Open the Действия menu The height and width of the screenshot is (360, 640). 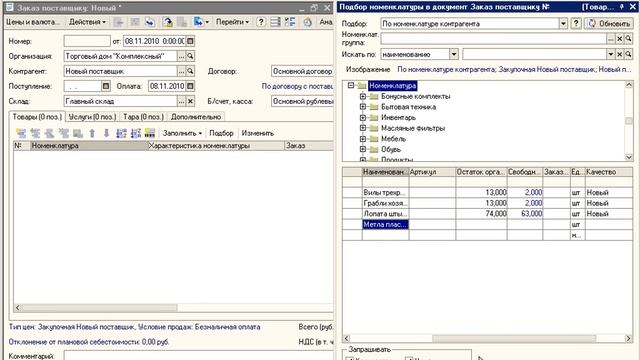click(x=87, y=22)
